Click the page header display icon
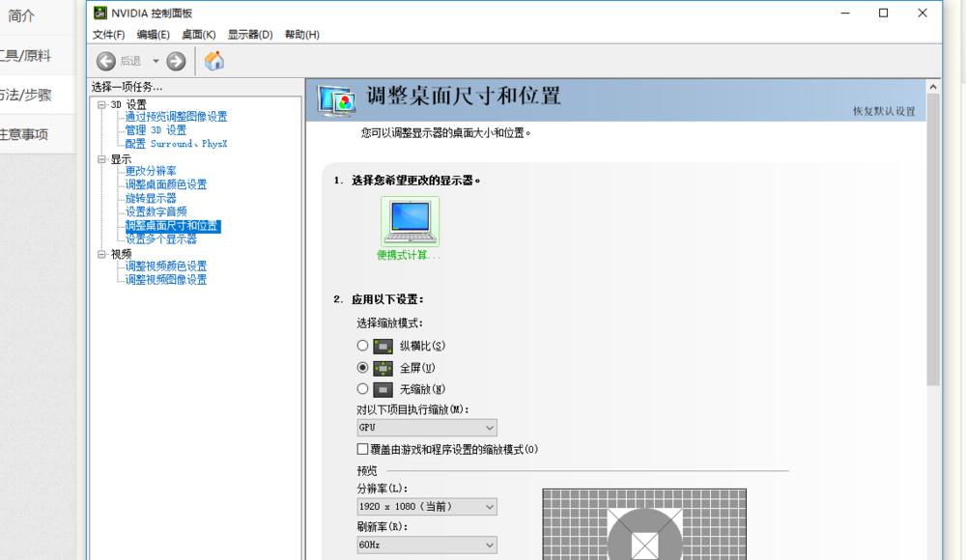This screenshot has height=560, width=966. (x=336, y=100)
